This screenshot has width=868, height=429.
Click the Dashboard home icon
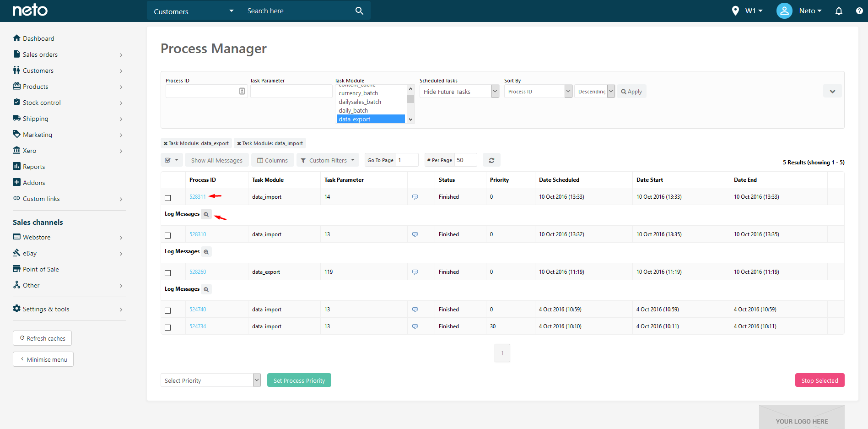click(x=17, y=38)
